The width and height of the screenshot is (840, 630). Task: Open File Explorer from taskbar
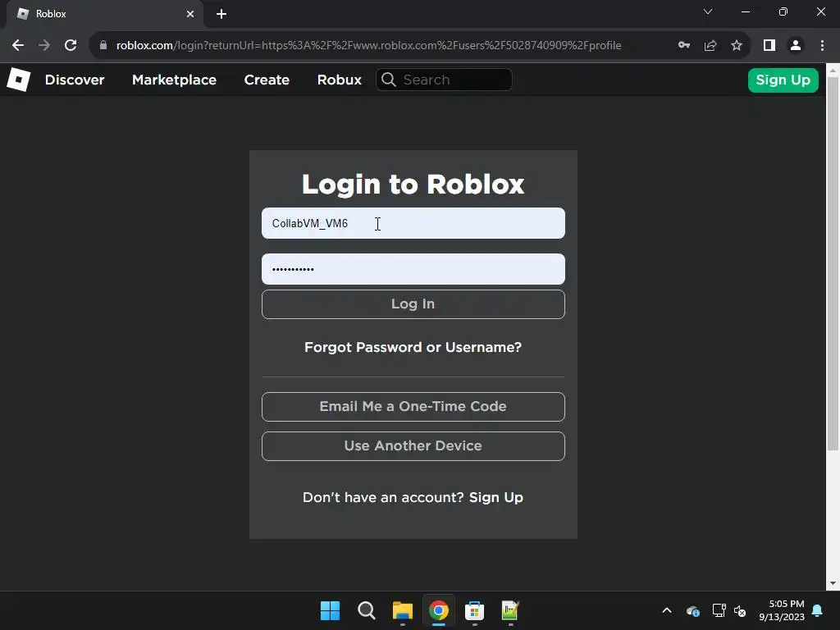coord(402,610)
